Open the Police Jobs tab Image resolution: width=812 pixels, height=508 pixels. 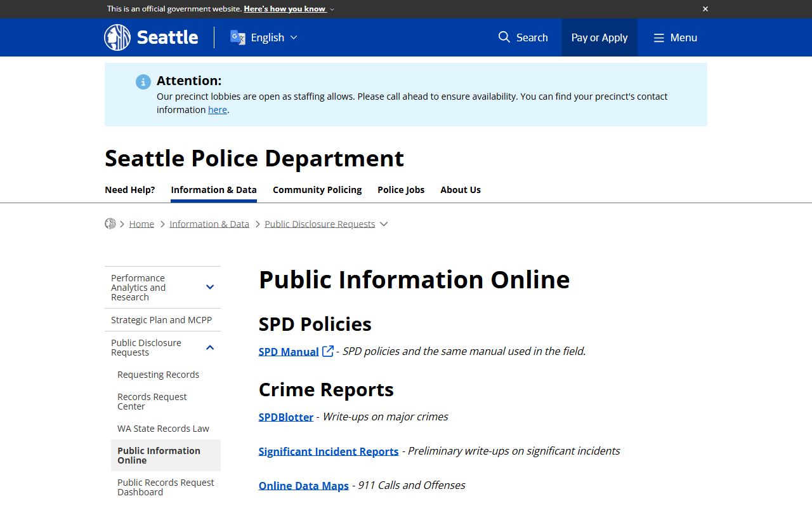point(401,190)
